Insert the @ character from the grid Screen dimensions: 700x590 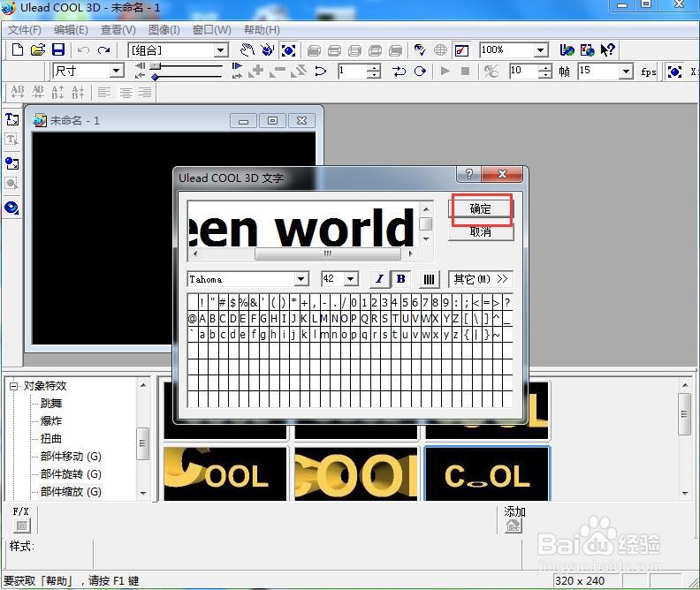pos(193,319)
